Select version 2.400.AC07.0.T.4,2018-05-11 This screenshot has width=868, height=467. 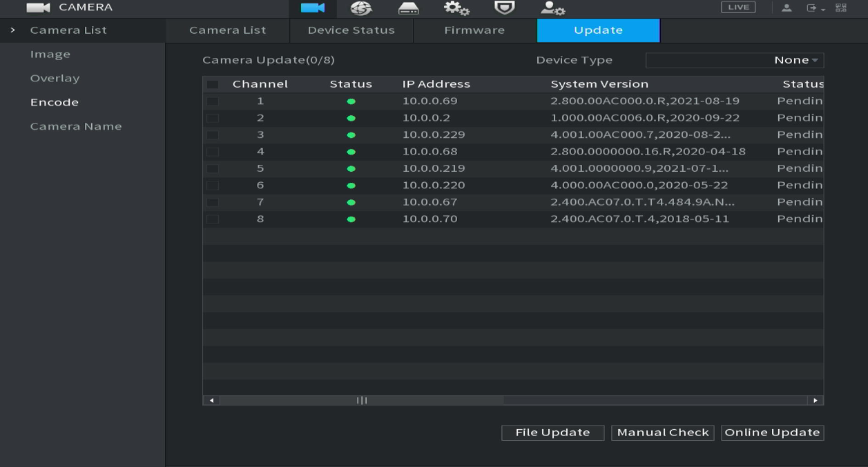(x=639, y=219)
